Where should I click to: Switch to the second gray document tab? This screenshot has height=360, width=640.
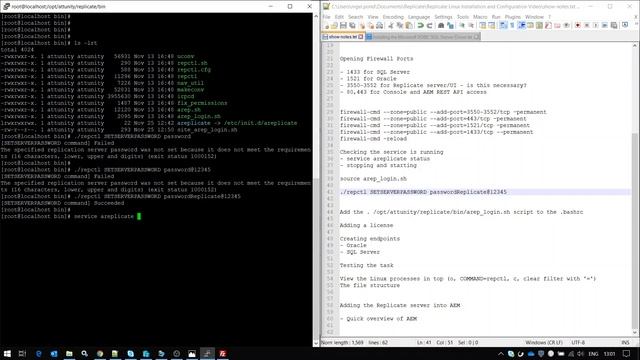(x=422, y=37)
